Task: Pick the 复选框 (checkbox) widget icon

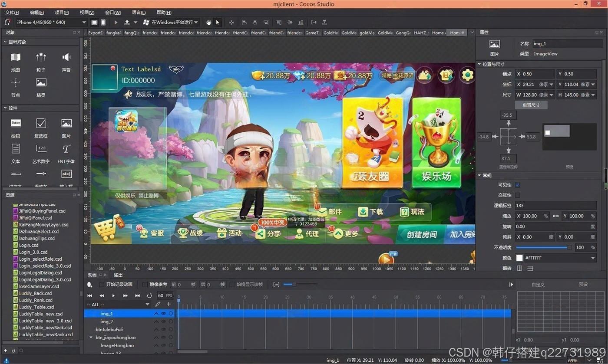Action: 41,123
